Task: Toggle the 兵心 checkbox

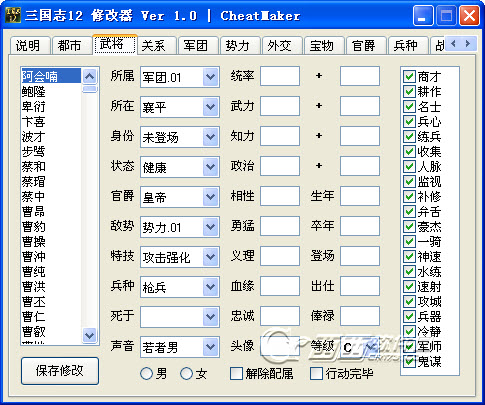Action: tap(409, 121)
